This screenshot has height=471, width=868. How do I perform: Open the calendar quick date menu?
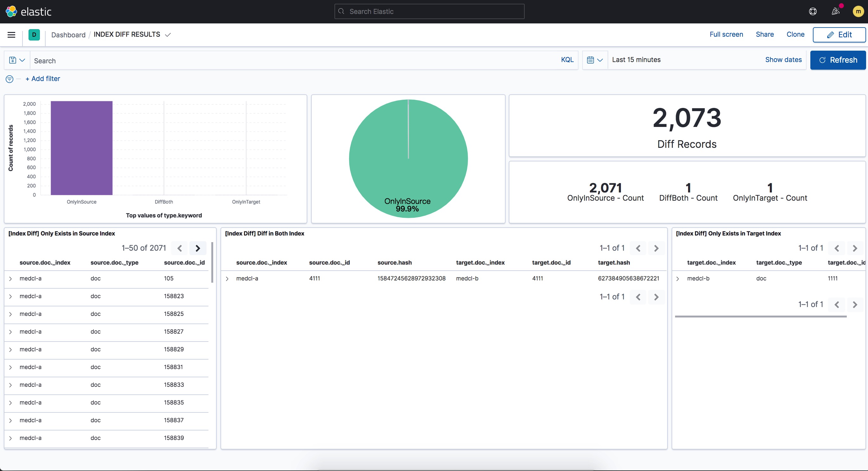click(x=595, y=60)
